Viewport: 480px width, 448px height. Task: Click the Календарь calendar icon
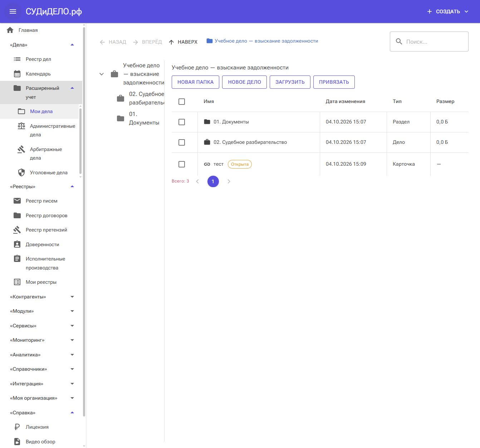click(x=17, y=74)
